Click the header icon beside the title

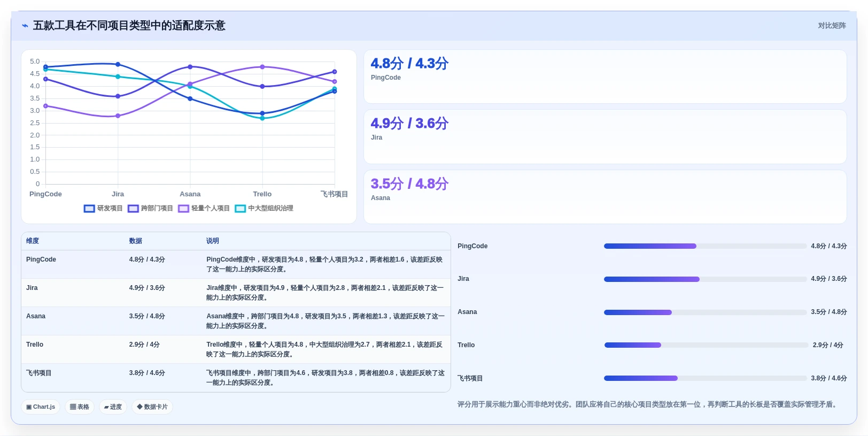click(x=25, y=26)
